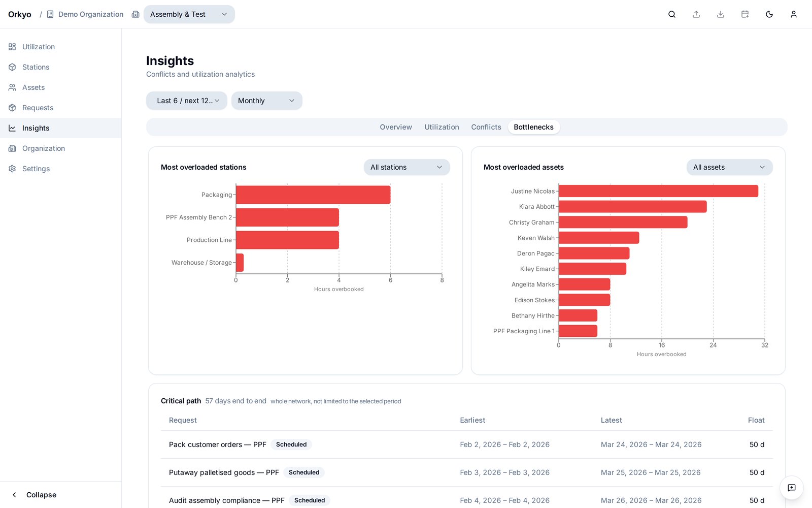Click the upload icon in the top bar
Viewport: 812px width, 508px height.
coord(696,14)
